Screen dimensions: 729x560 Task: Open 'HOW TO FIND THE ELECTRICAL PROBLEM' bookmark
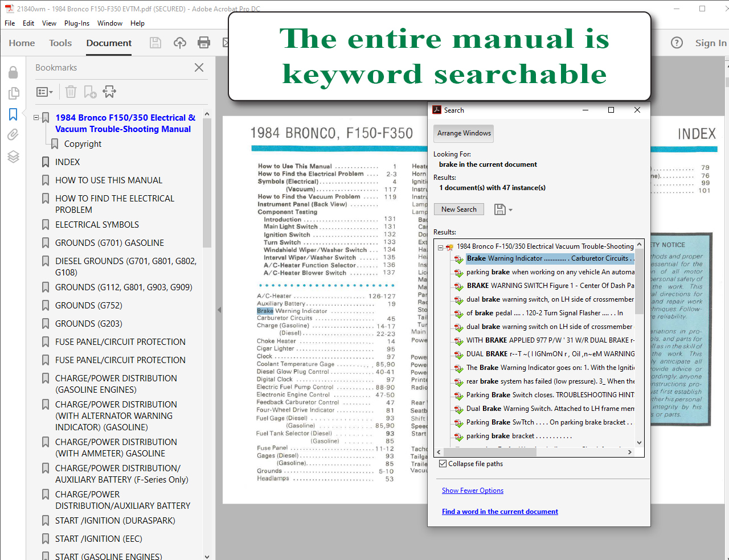click(114, 204)
